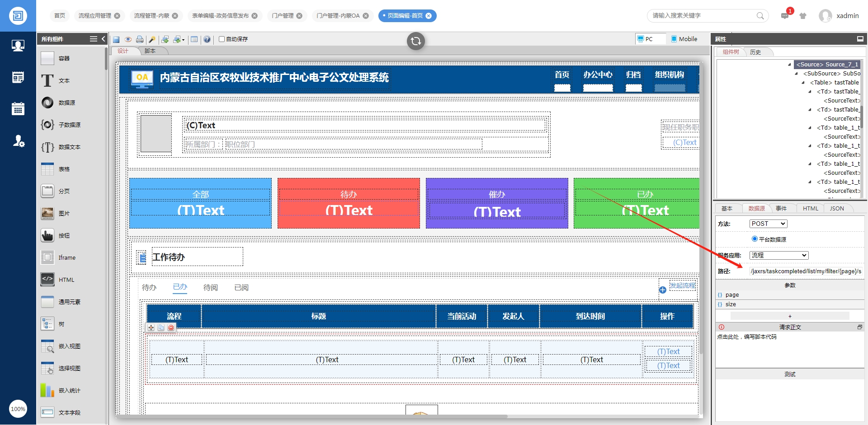
Task: Switch to the 脚本 tab
Action: click(150, 51)
